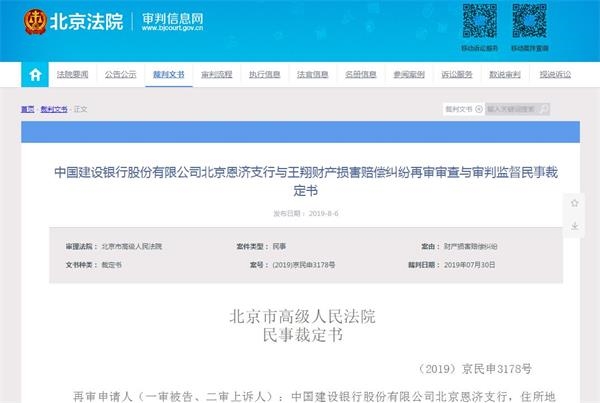This screenshot has width=600, height=403.
Task: Open the 审判流程 nav tab
Action: (217, 74)
